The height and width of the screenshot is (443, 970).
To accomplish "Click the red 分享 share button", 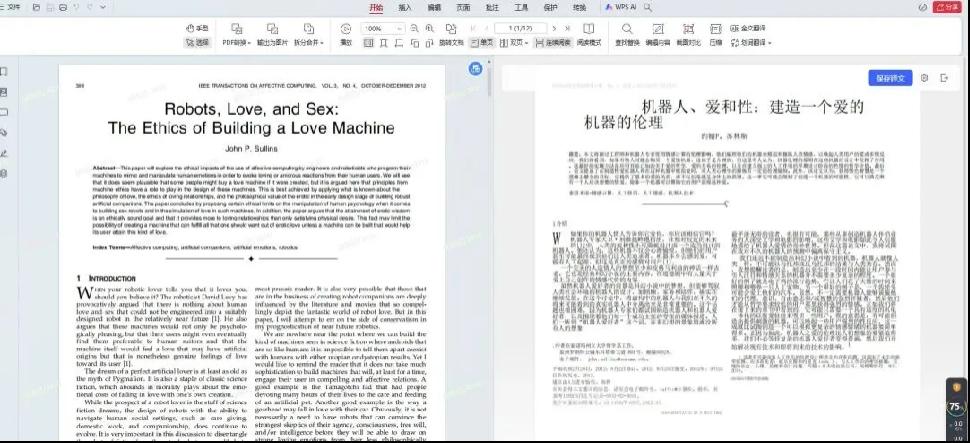I will 949,7.
